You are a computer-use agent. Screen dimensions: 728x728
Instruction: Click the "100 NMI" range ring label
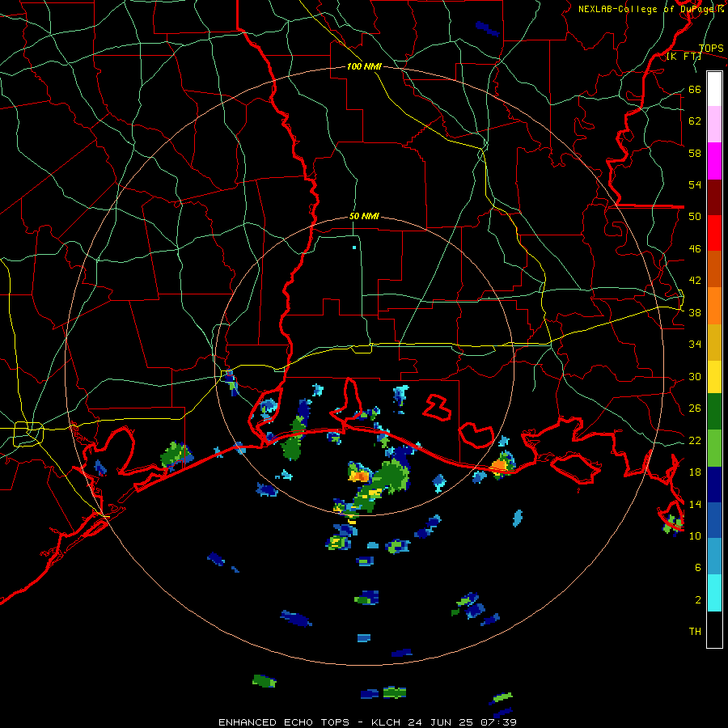[x=364, y=67]
